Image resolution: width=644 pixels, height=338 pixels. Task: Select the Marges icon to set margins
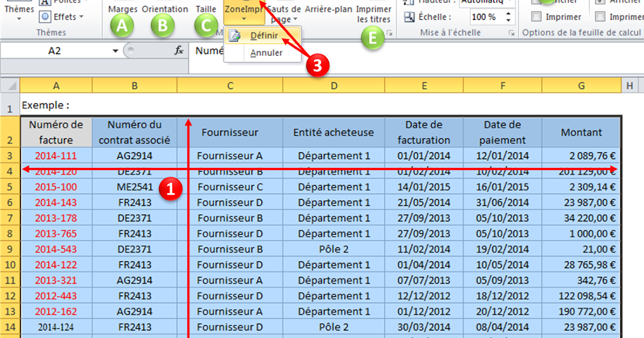point(122,9)
